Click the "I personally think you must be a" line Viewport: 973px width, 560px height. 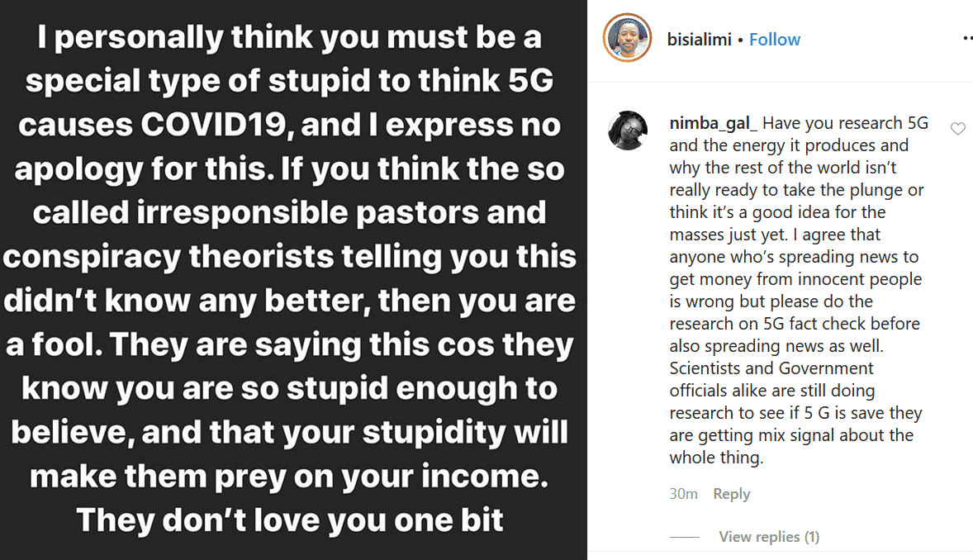click(x=289, y=39)
